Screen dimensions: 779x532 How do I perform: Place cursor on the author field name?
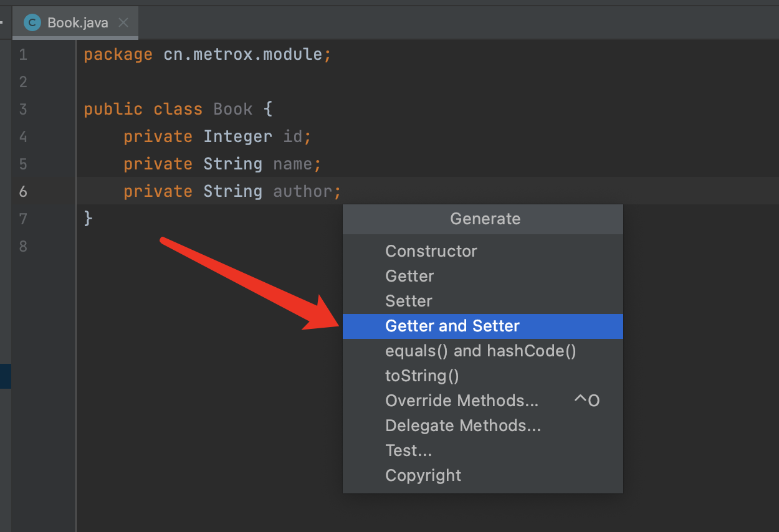302,191
